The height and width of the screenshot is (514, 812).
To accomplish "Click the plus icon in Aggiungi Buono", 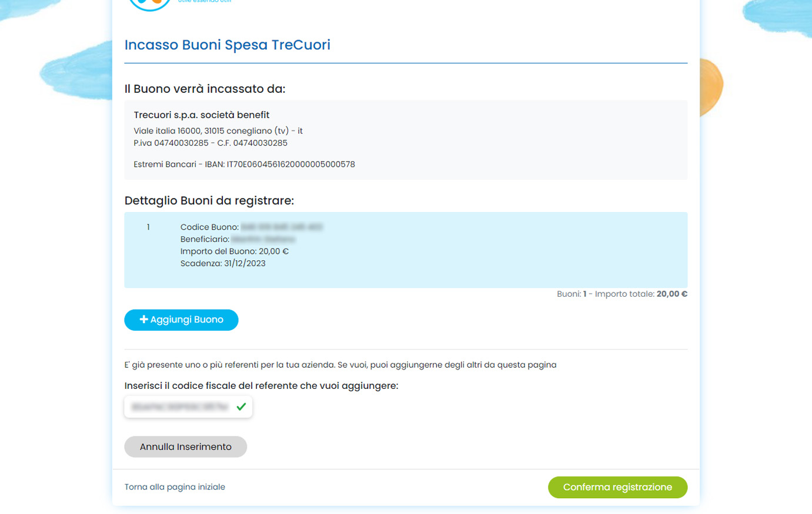I will (x=143, y=320).
